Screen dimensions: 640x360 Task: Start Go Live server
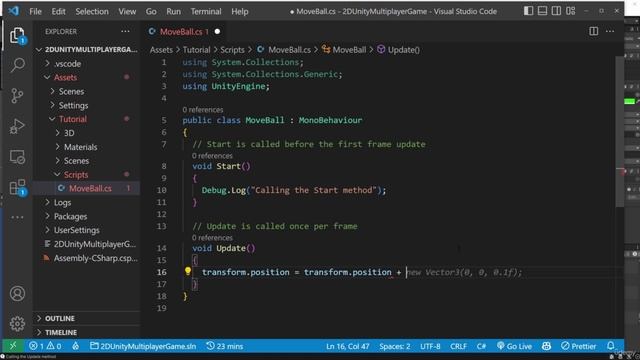(514, 346)
